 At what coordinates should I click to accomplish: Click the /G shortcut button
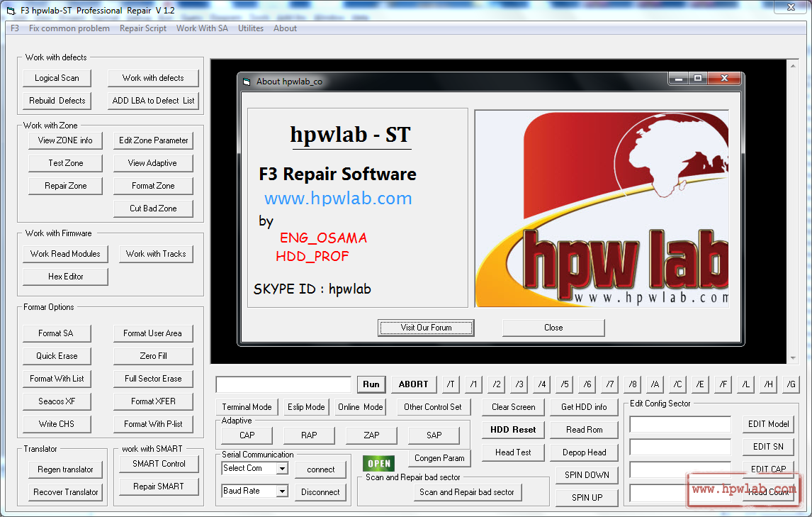point(791,384)
